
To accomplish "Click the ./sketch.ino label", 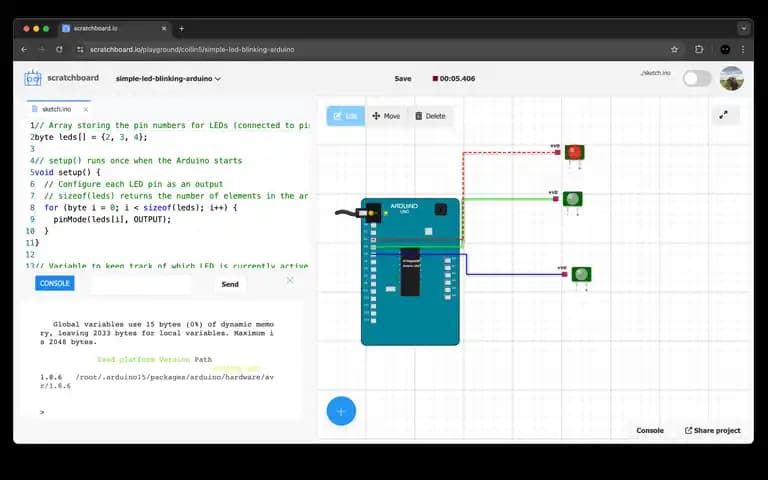I will point(655,72).
